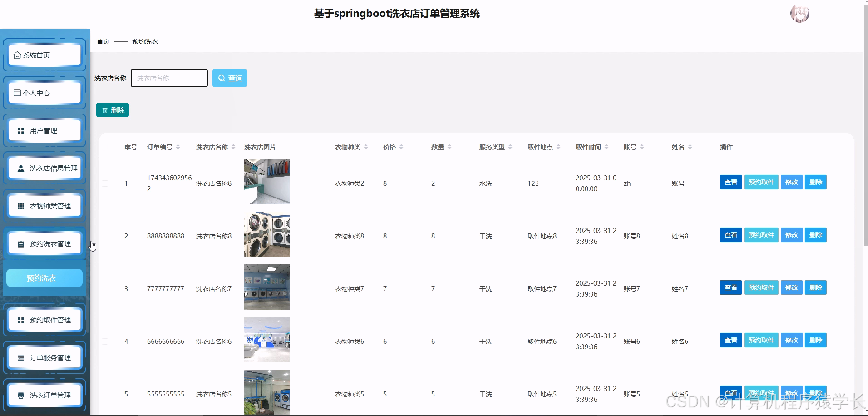Focus the 洗衣店名称 search input
868x416 pixels.
(169, 78)
